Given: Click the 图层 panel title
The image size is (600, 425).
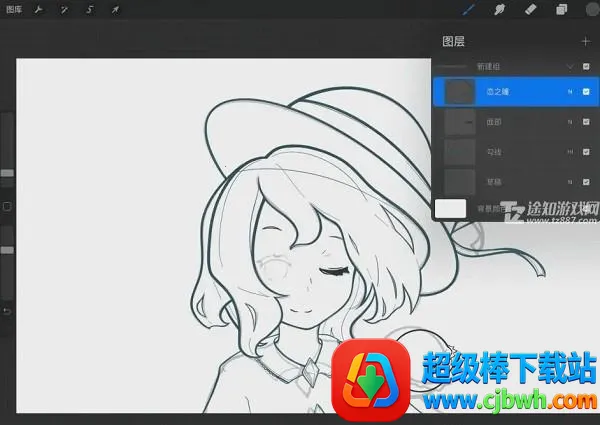Looking at the screenshot, I should pyautogui.click(x=453, y=41).
